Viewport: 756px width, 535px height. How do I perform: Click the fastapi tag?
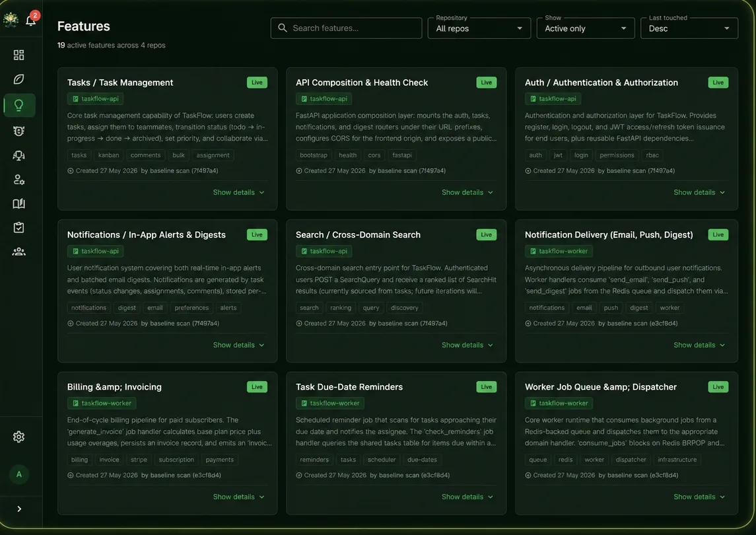(402, 155)
